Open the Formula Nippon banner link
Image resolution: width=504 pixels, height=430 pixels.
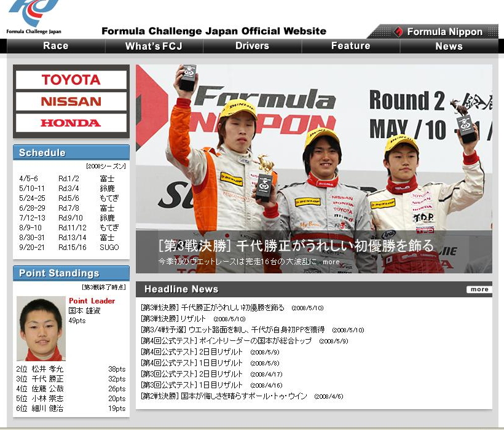pos(433,31)
